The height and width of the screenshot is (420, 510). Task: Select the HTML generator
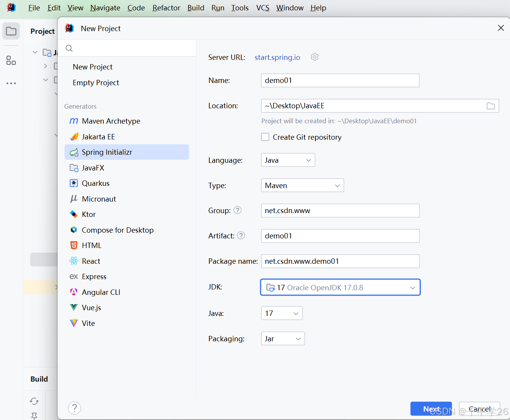[x=127, y=245]
